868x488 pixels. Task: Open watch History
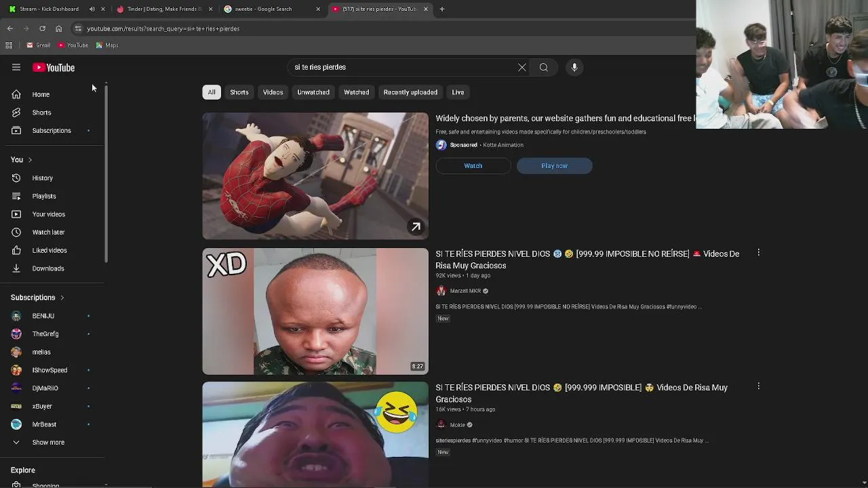click(53, 178)
